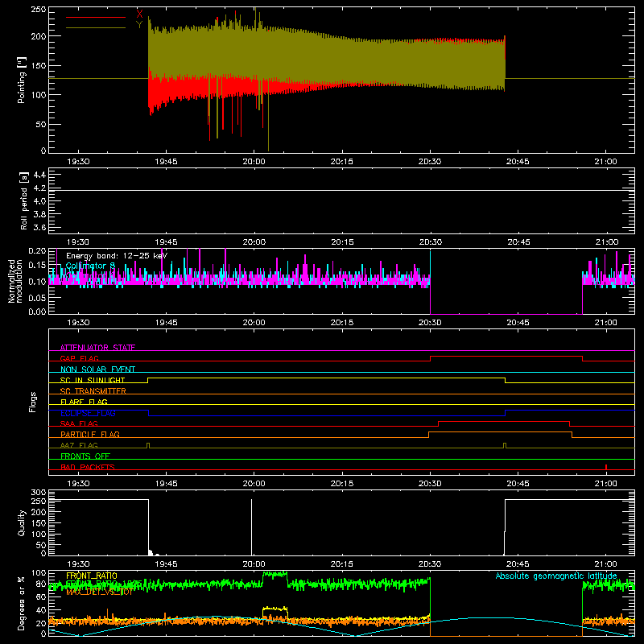This screenshot has width=644, height=644.
Task: Click the 19:30 time label under Flags plot
Action: coord(78,484)
